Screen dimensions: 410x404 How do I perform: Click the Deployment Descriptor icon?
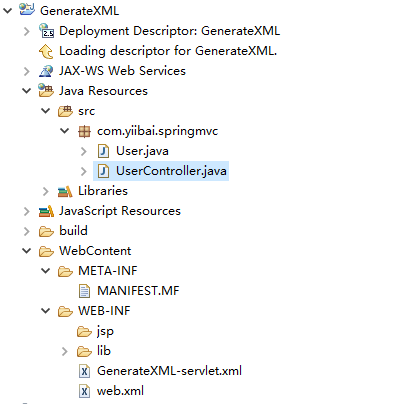pyautogui.click(x=46, y=30)
